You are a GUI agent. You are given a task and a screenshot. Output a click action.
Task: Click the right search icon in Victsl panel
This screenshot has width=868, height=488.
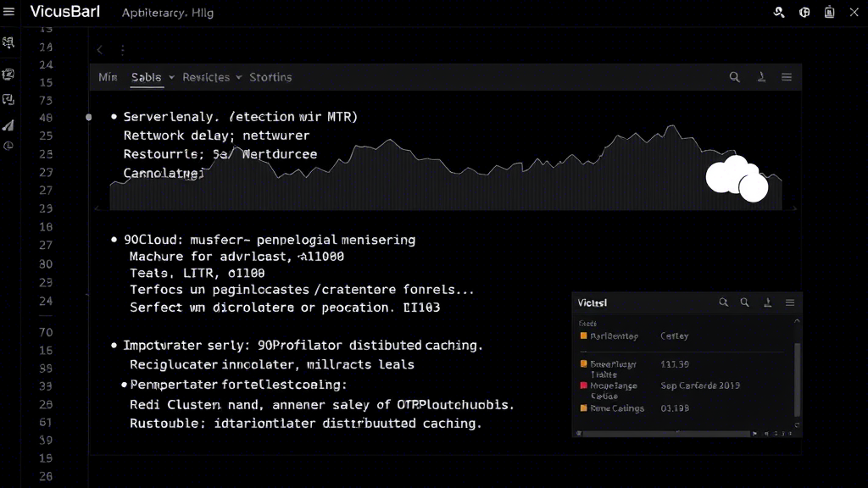pyautogui.click(x=744, y=302)
